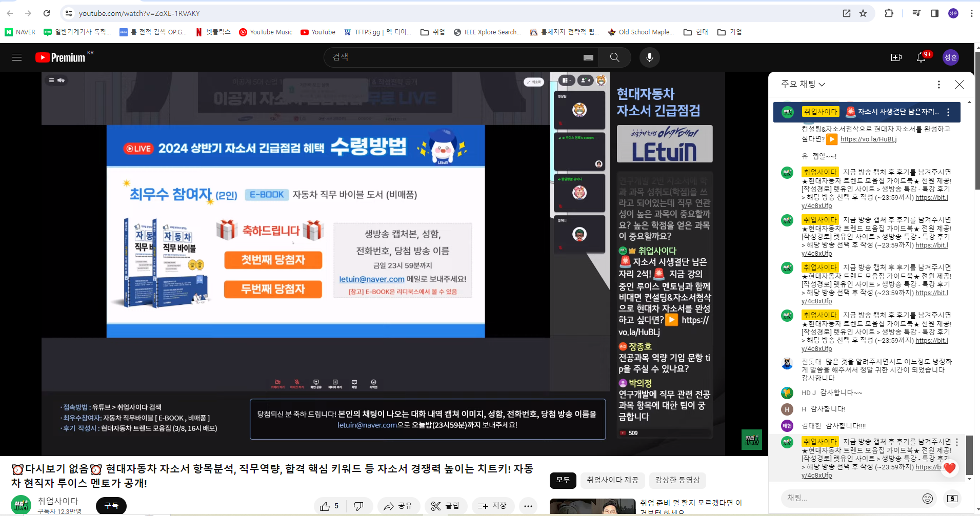Open the Super Chat dollar icon
980x516 pixels.
tap(952, 499)
